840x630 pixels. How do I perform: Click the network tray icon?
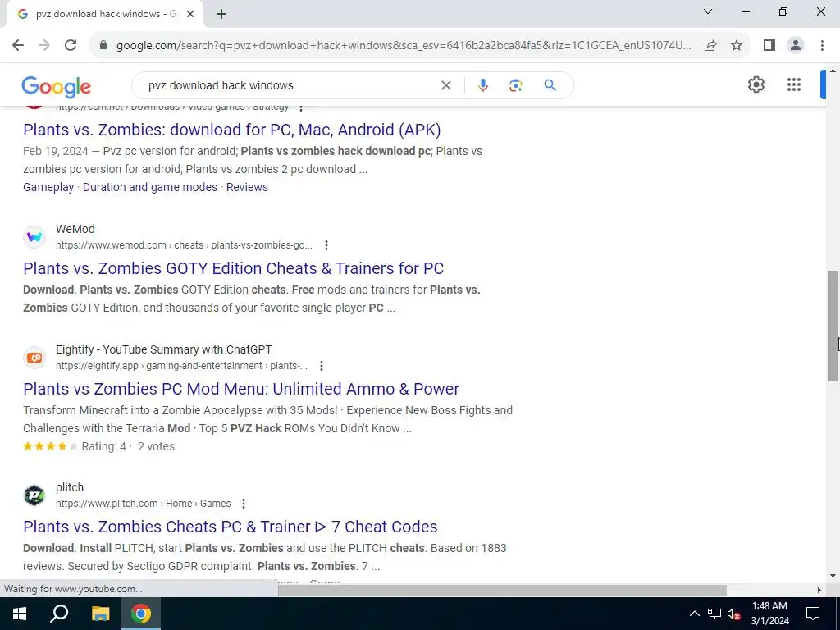[714, 614]
